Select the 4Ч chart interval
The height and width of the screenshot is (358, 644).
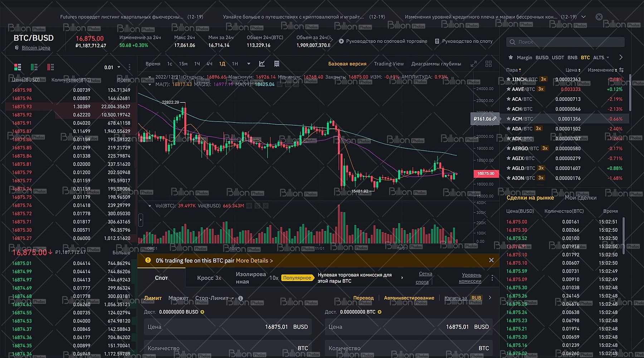209,64
